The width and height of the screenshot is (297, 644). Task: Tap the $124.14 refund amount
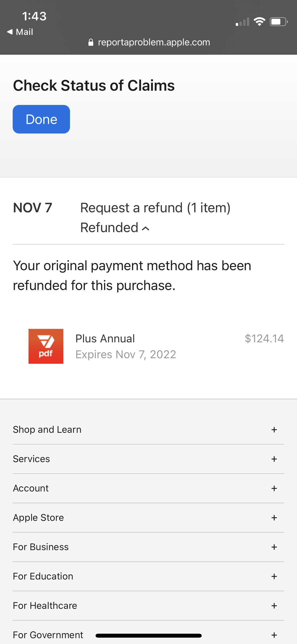click(x=264, y=339)
